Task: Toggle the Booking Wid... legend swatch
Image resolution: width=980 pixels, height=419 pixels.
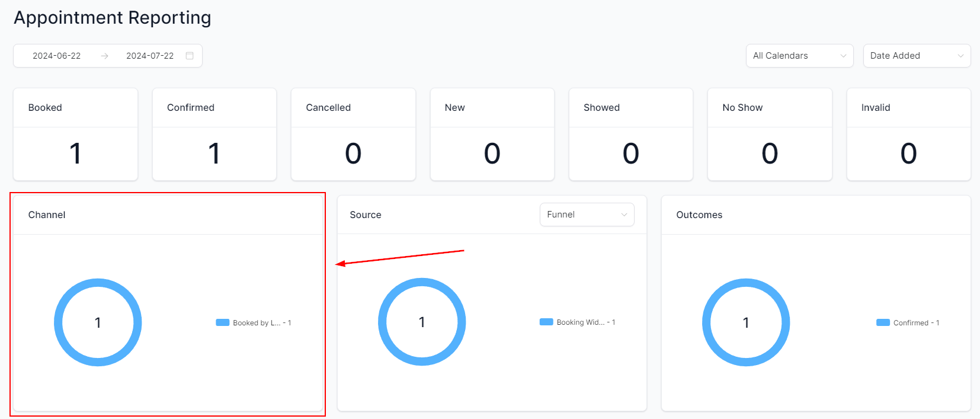Action: 546,322
